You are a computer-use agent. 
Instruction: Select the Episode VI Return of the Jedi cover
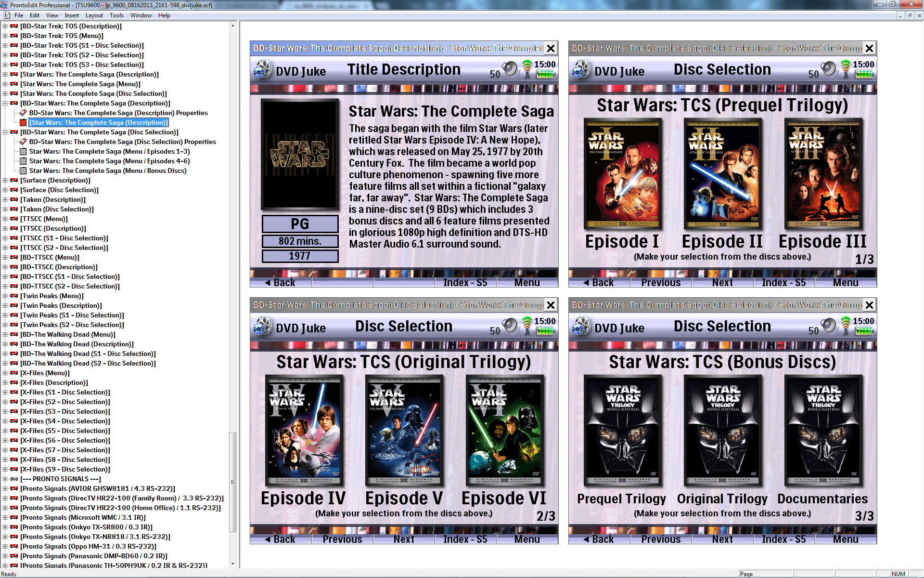pos(505,430)
